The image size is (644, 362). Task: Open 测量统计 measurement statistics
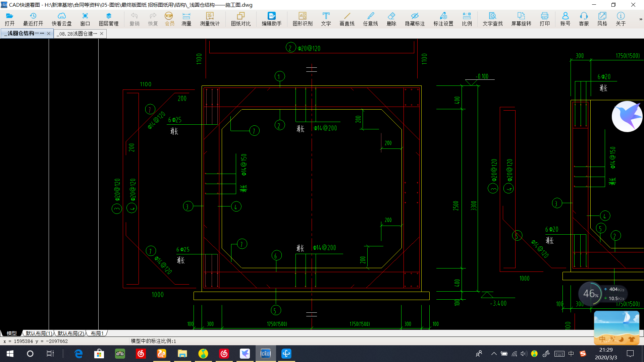210,19
